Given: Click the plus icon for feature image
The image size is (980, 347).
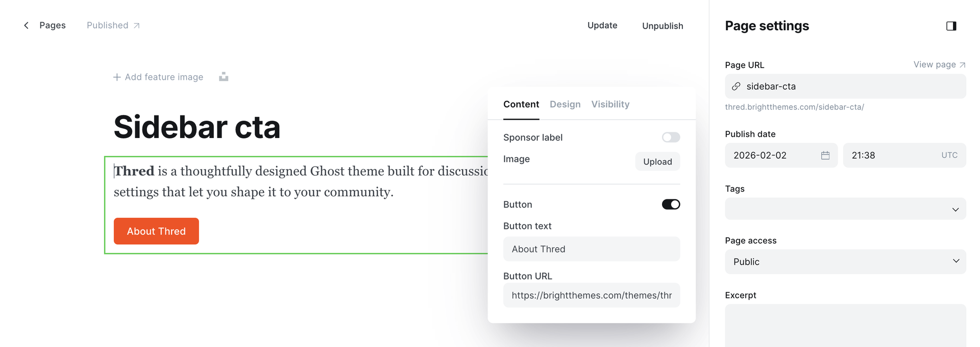Looking at the screenshot, I should 117,77.
